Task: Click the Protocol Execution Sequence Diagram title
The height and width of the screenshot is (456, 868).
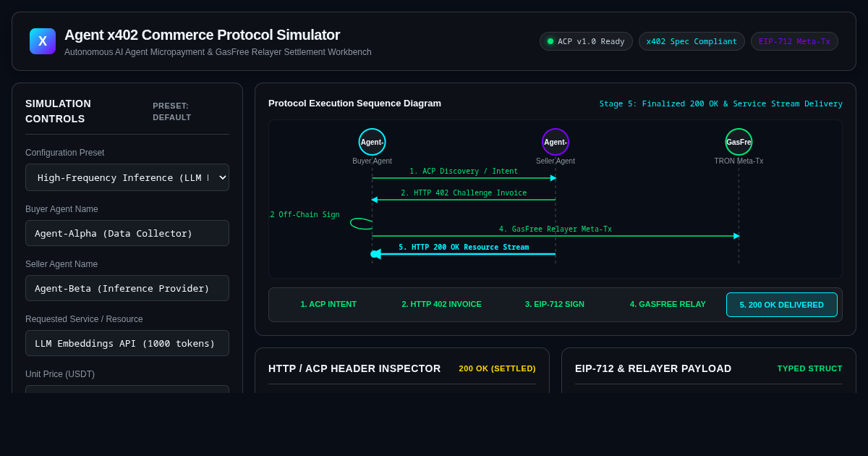Action: pyautogui.click(x=354, y=104)
